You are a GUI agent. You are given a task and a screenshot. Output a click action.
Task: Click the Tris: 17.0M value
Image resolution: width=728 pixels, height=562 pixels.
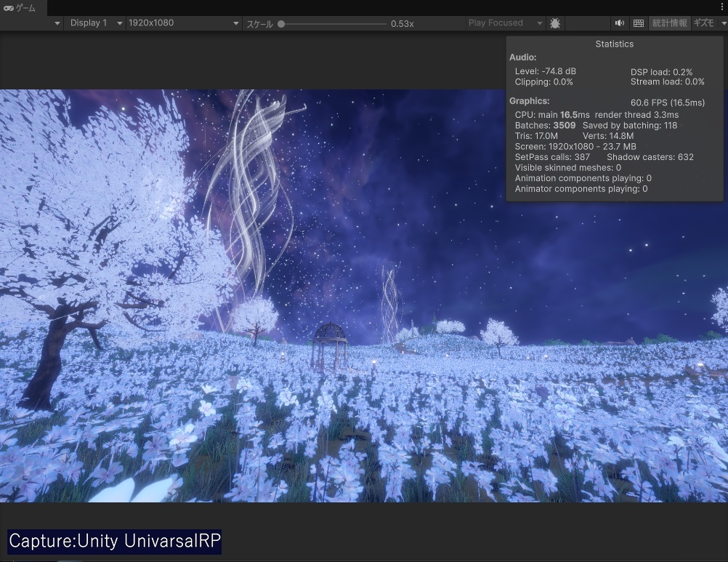(x=536, y=136)
